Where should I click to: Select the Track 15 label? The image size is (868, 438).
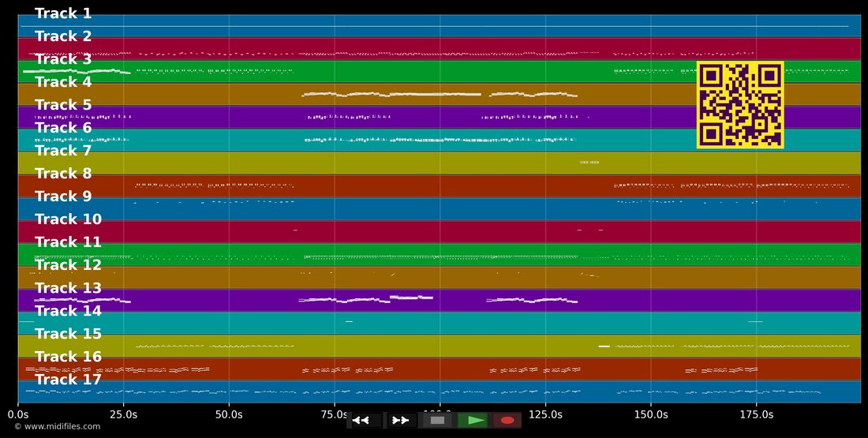pyautogui.click(x=68, y=334)
